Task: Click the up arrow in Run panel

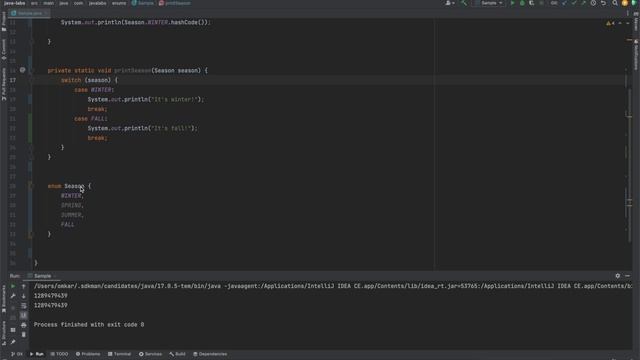Action: (23, 286)
